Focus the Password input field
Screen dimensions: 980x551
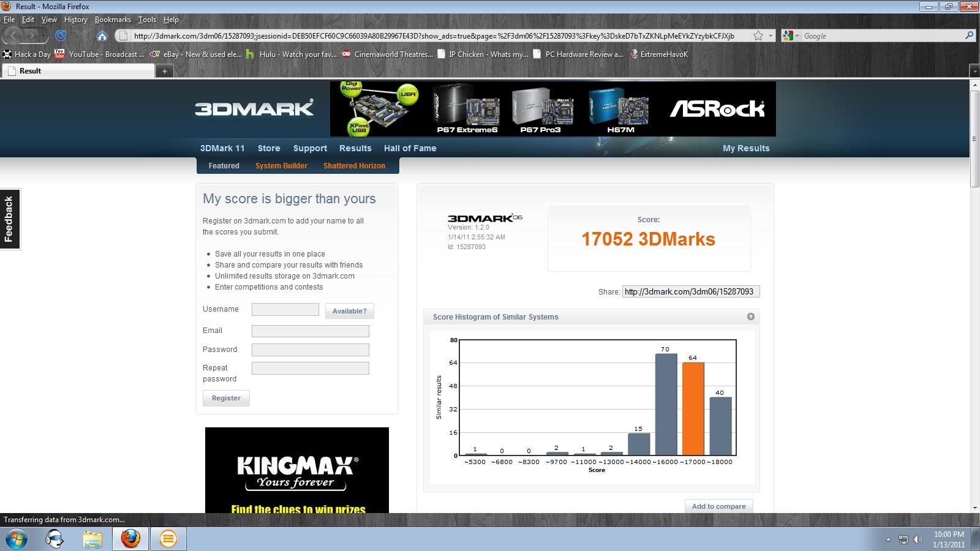311,350
